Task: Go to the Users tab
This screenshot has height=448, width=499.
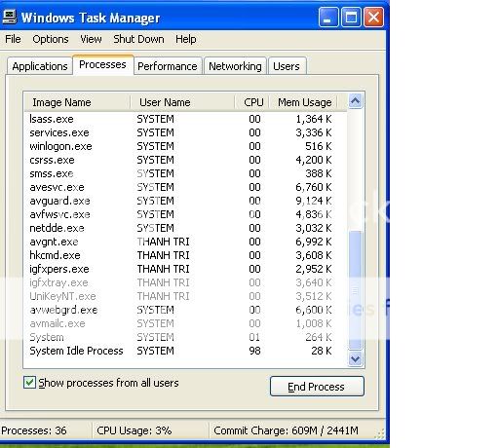Action: 287,66
